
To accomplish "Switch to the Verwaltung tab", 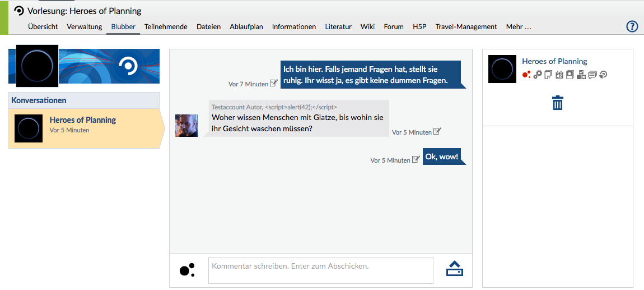I will (x=84, y=27).
